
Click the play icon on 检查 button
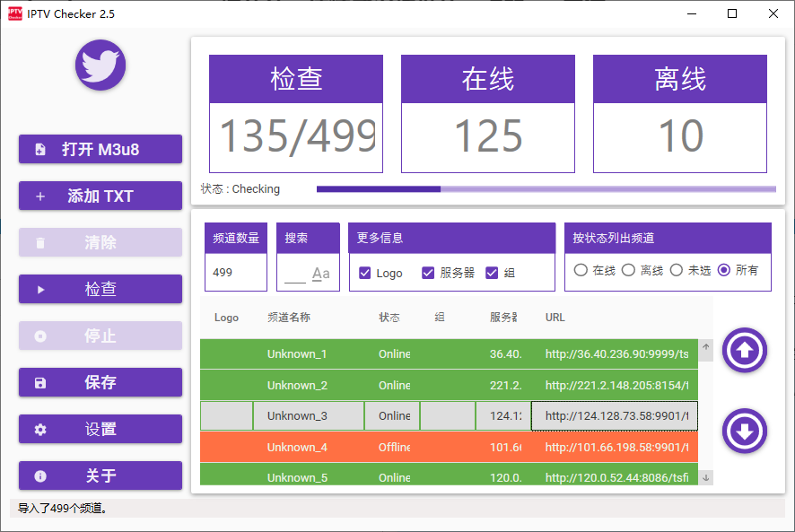pos(40,290)
